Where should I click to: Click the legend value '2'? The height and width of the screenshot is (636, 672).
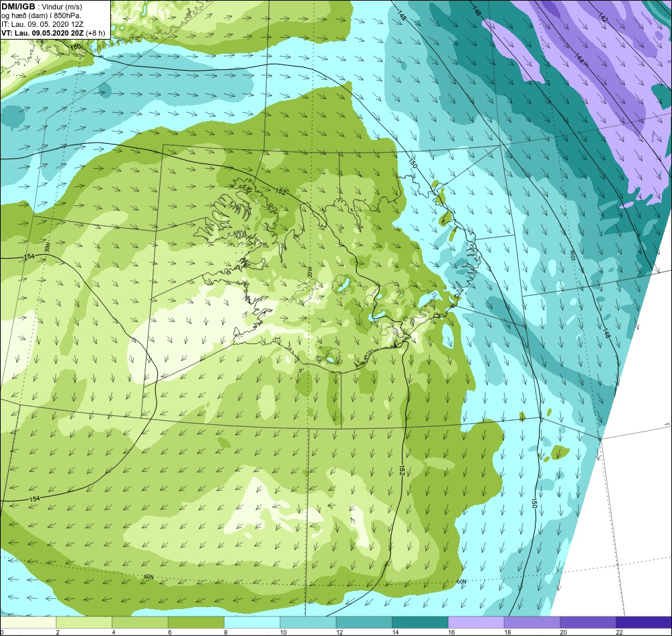pos(57,632)
